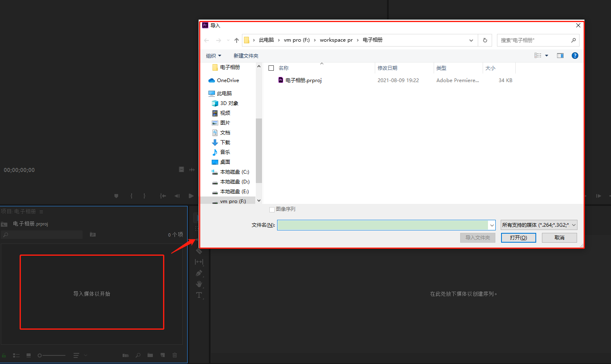The height and width of the screenshot is (364, 611).
Task: Click the 导入文件夹 button
Action: coord(478,238)
